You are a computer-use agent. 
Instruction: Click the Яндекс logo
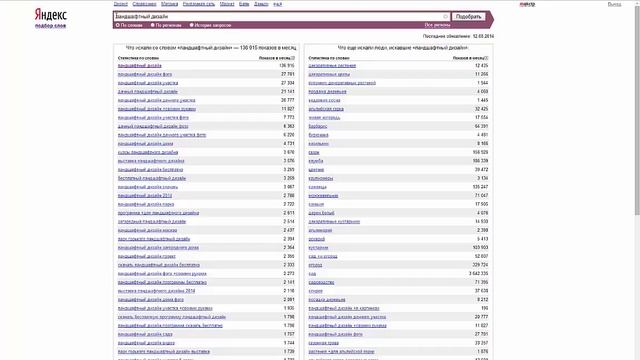(51, 15)
